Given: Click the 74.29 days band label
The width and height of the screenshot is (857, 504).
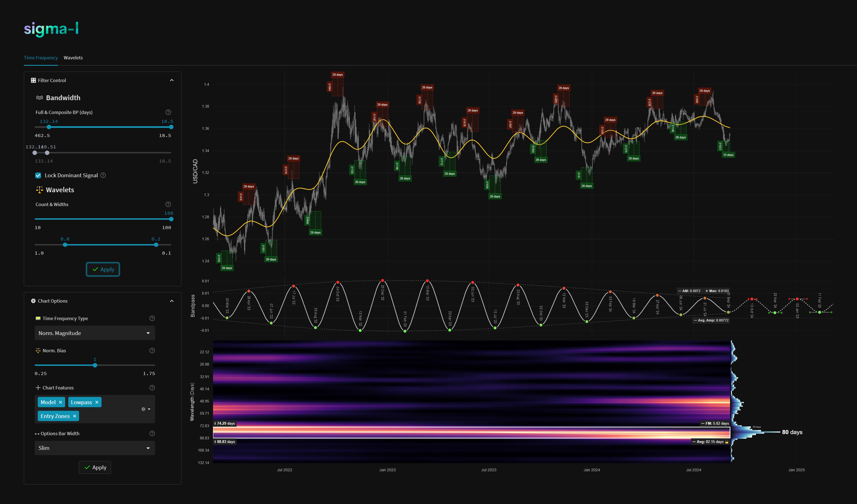Looking at the screenshot, I should click(225, 423).
